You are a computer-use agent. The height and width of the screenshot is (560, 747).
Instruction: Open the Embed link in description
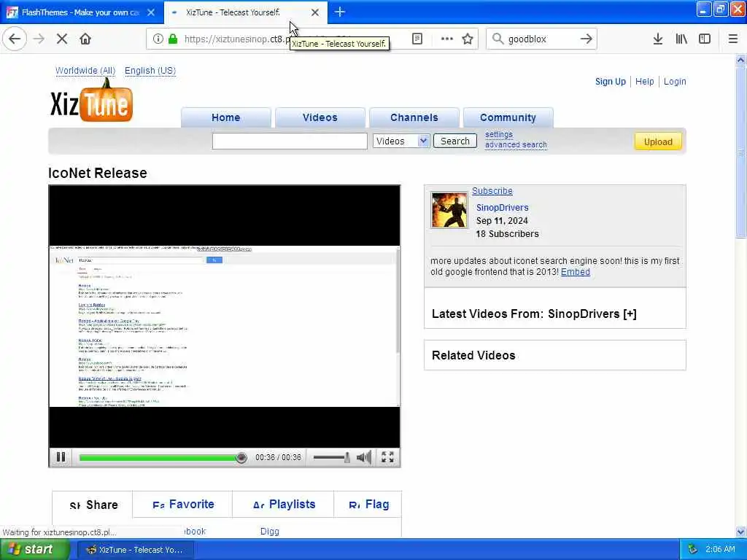[x=576, y=272]
